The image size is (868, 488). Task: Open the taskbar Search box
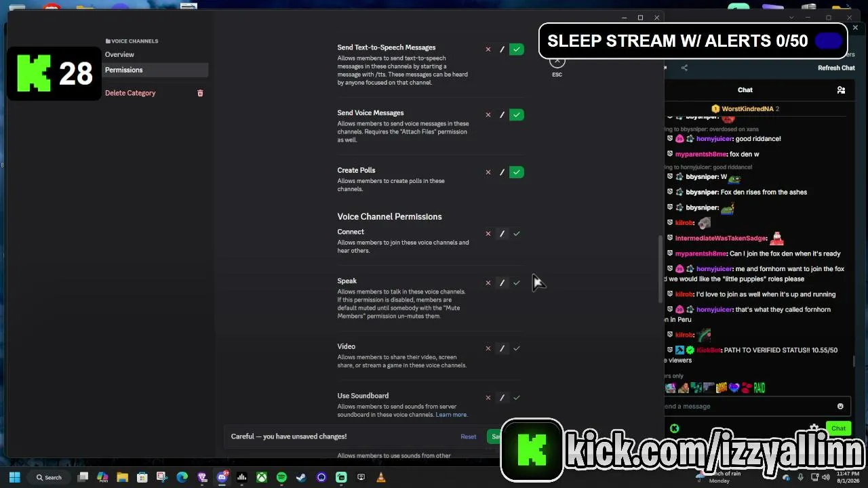point(50,477)
